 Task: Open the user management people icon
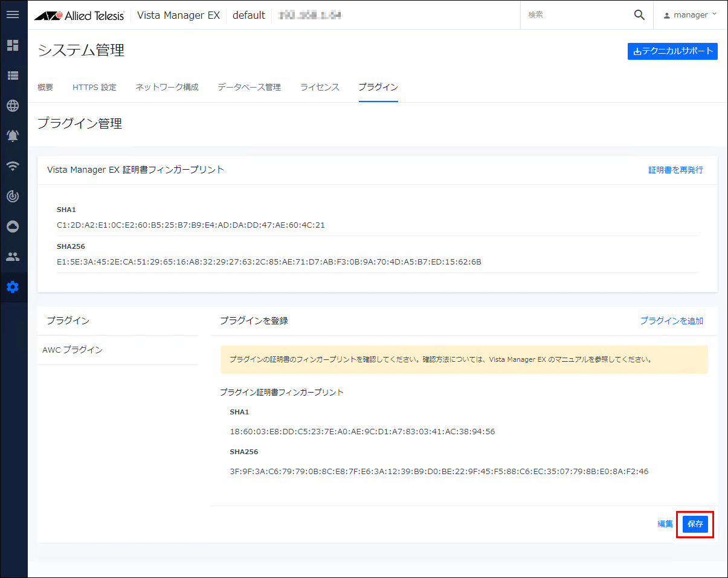[13, 257]
